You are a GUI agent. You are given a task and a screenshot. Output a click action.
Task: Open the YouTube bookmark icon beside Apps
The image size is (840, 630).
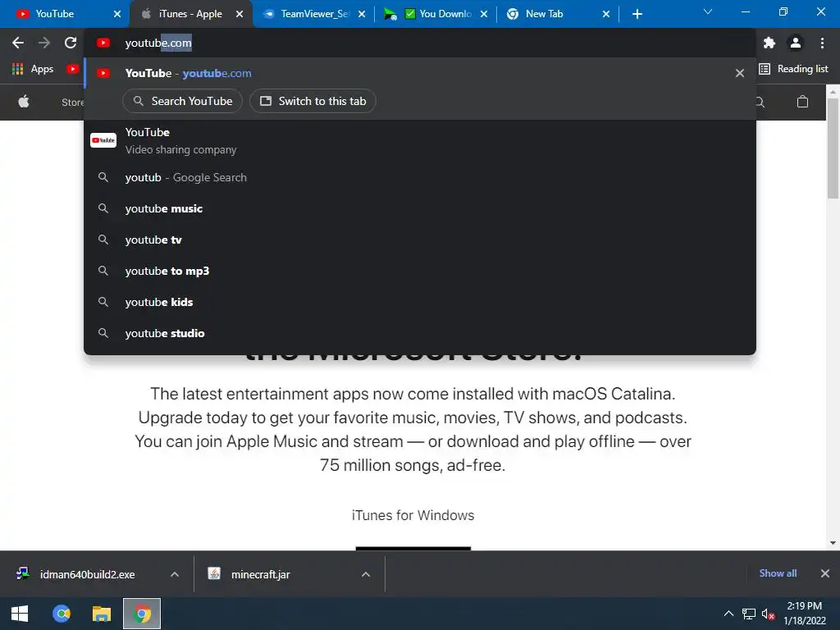pos(73,69)
